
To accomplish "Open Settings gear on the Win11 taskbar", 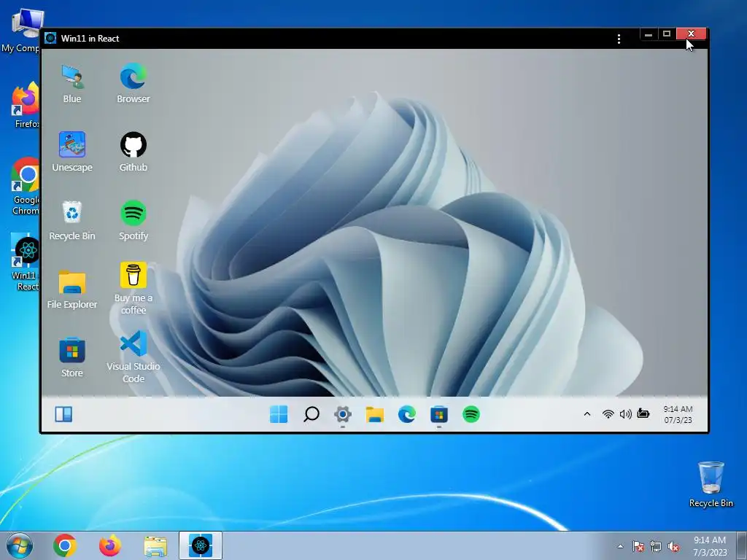I will click(x=343, y=414).
